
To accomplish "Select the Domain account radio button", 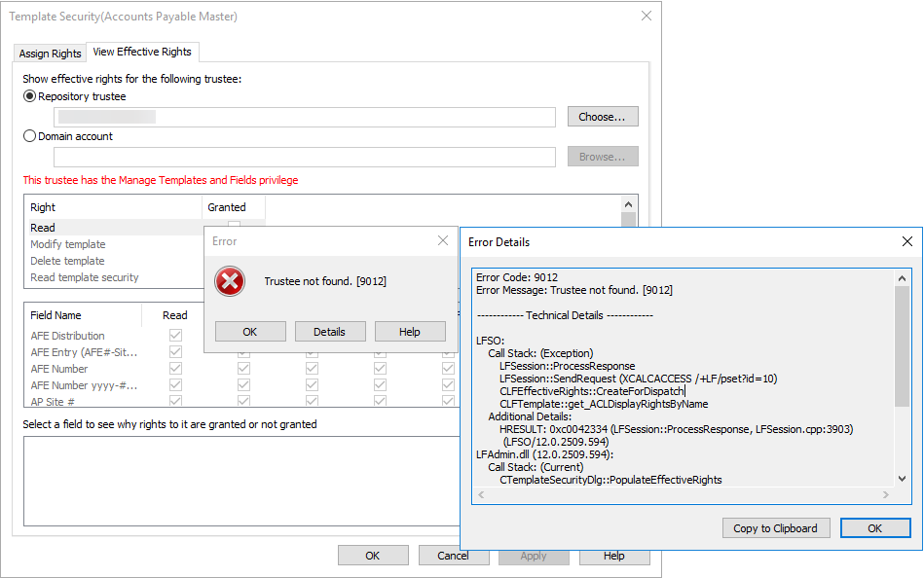I will pyautogui.click(x=29, y=136).
